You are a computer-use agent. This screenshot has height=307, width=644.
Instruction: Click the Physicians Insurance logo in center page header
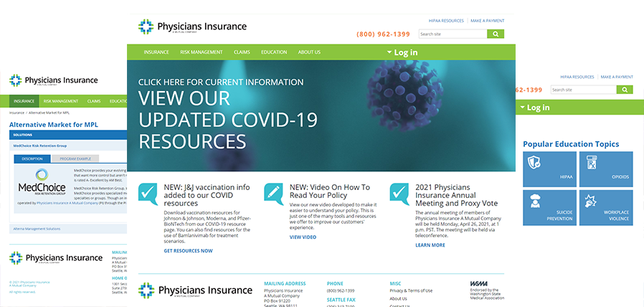(192, 27)
